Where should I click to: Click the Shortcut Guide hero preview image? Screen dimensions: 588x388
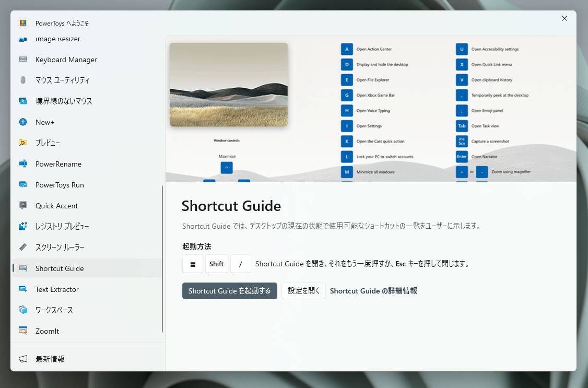tap(371, 109)
